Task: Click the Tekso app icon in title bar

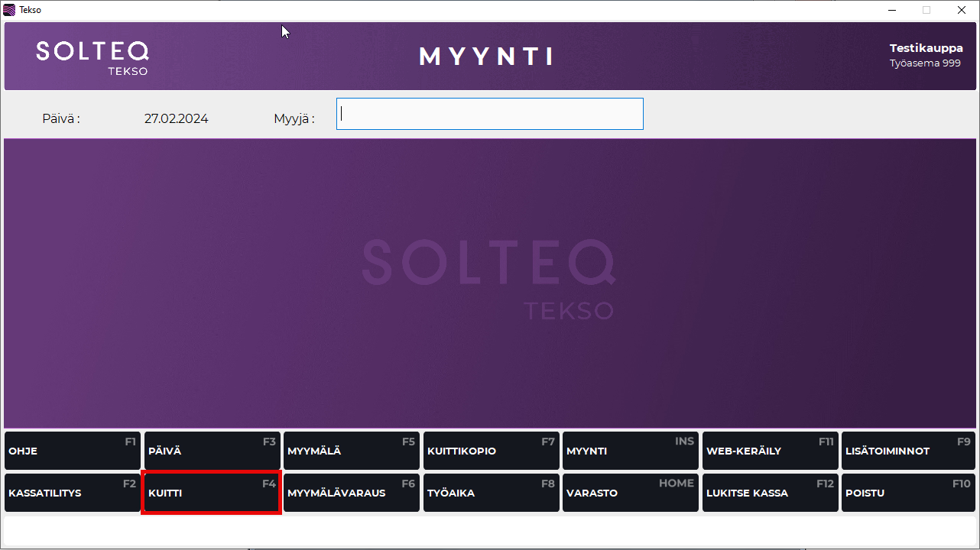Action: (9, 10)
